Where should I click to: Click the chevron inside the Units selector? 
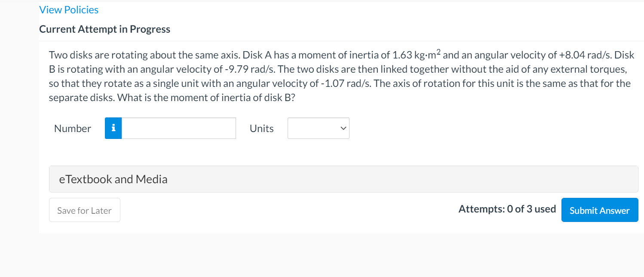coord(343,128)
